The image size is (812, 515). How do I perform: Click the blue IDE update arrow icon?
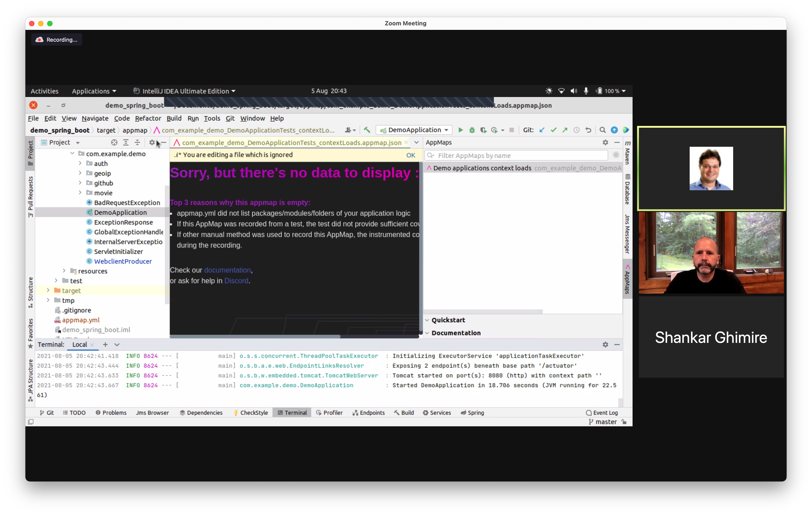pyautogui.click(x=614, y=130)
